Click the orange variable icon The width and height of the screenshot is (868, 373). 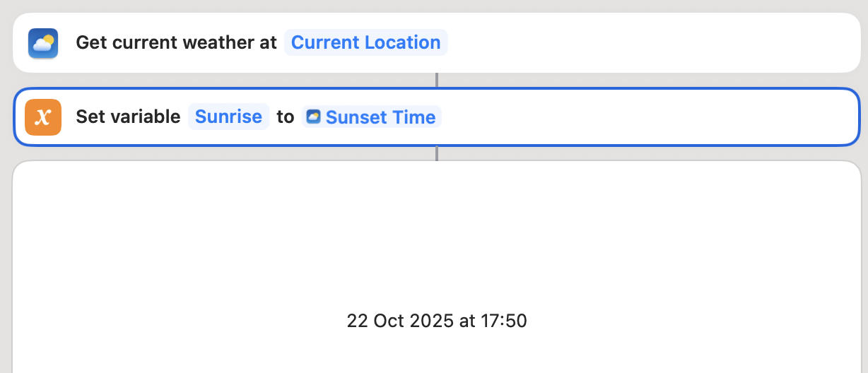pyautogui.click(x=43, y=117)
